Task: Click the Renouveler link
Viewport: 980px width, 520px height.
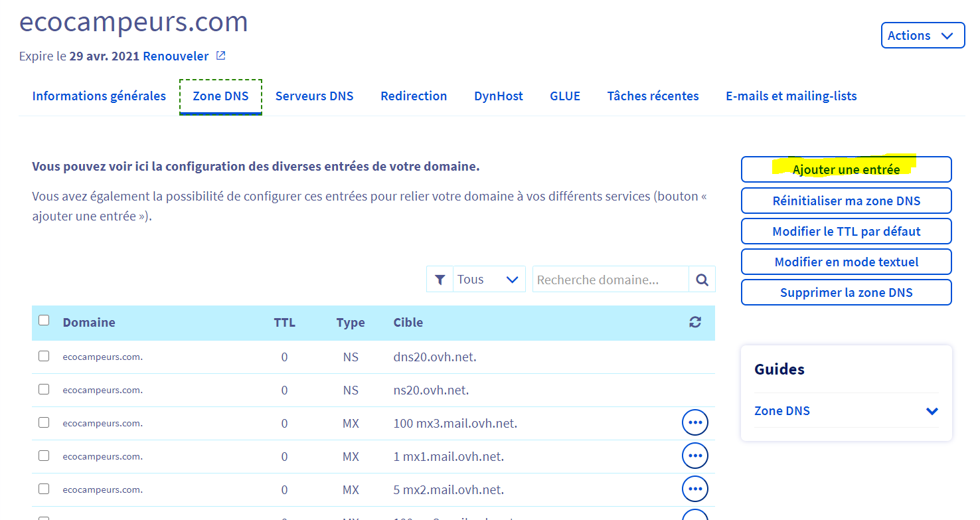Action: coord(175,56)
